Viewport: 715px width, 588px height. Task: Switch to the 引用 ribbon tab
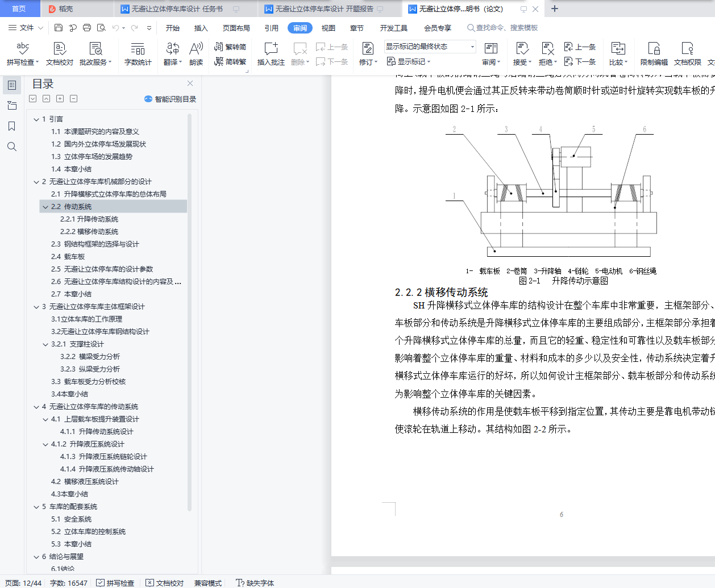(x=272, y=28)
